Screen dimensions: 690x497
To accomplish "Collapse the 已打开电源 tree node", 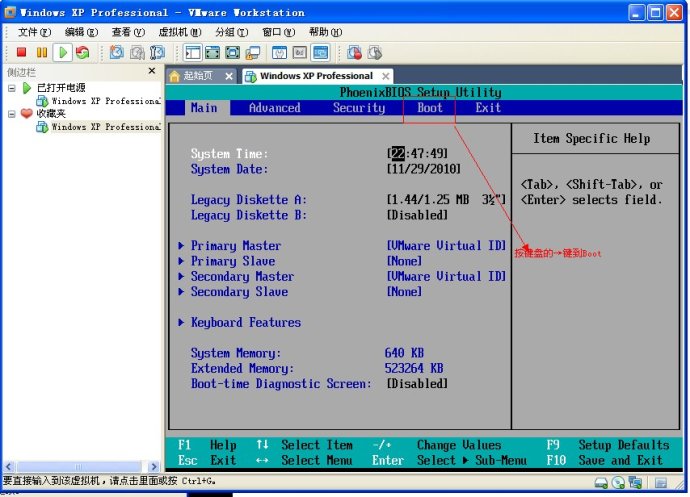I will pyautogui.click(x=12, y=88).
